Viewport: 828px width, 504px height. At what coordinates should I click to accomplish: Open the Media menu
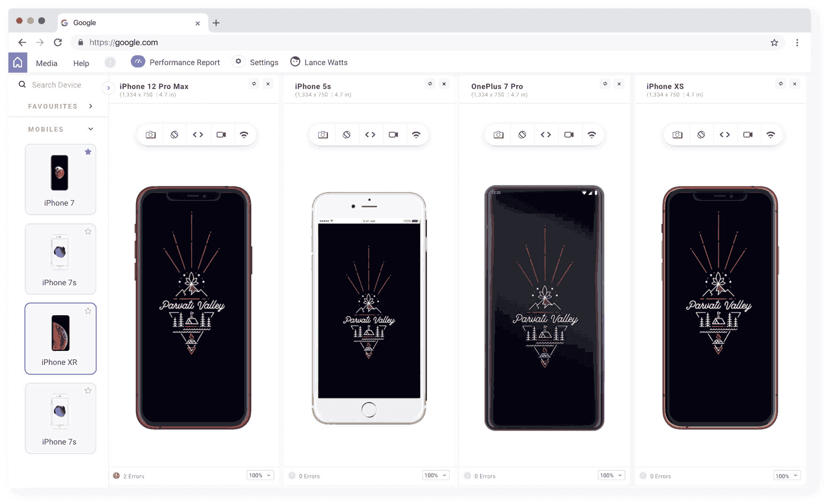point(46,63)
